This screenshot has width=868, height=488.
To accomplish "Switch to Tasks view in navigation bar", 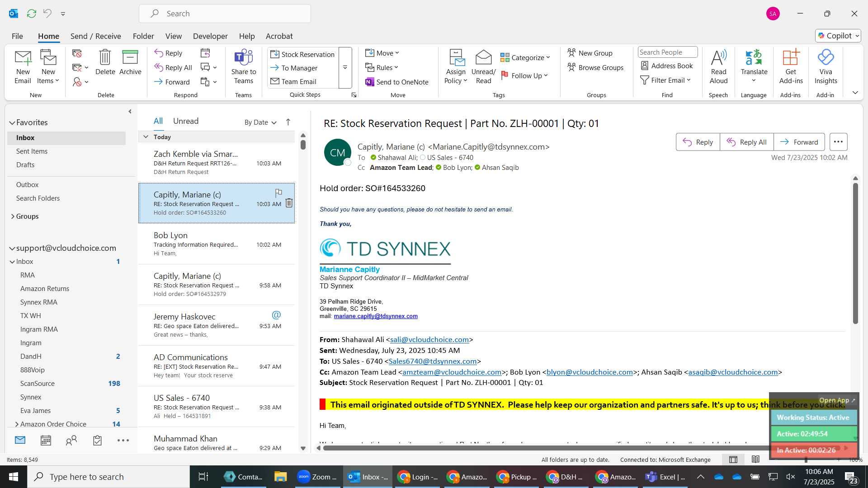I will coord(97,440).
